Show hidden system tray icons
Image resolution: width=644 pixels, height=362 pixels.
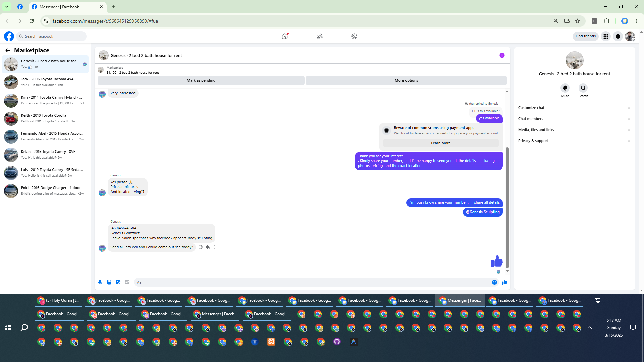(590, 328)
